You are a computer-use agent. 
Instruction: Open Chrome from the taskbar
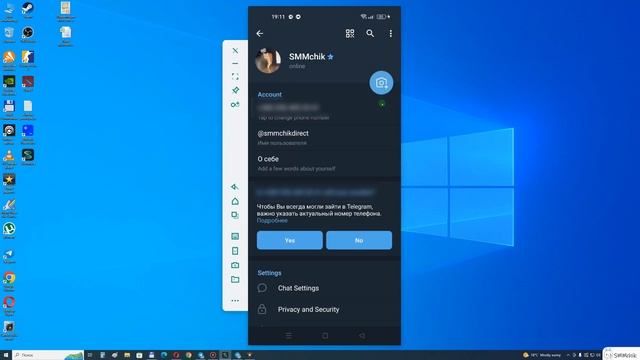(188, 355)
